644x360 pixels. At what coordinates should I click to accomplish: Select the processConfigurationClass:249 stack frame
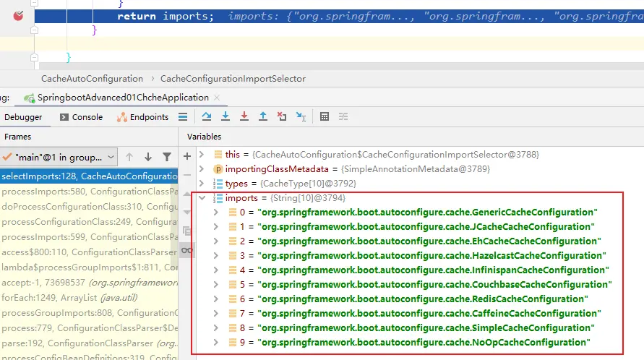[89, 222]
